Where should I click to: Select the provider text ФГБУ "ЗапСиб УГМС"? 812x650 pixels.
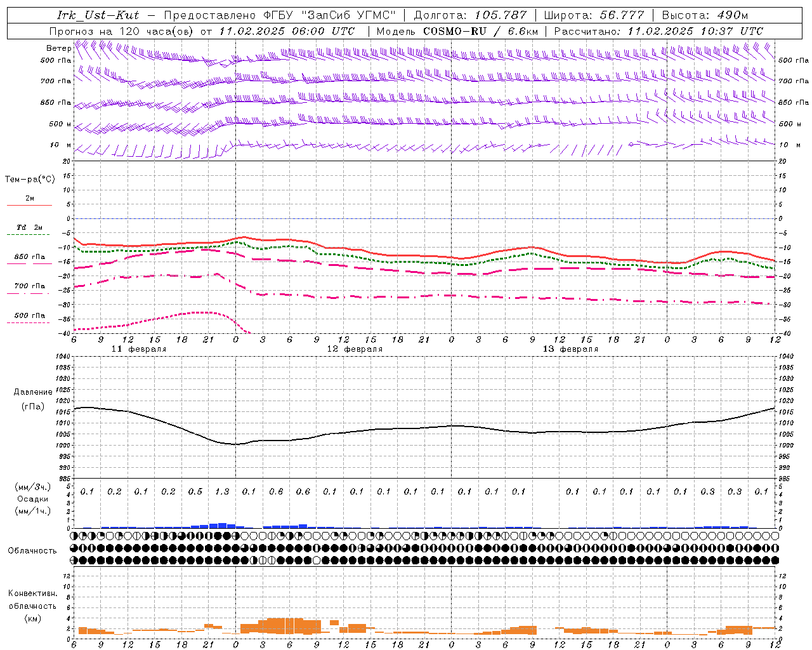[x=329, y=15]
